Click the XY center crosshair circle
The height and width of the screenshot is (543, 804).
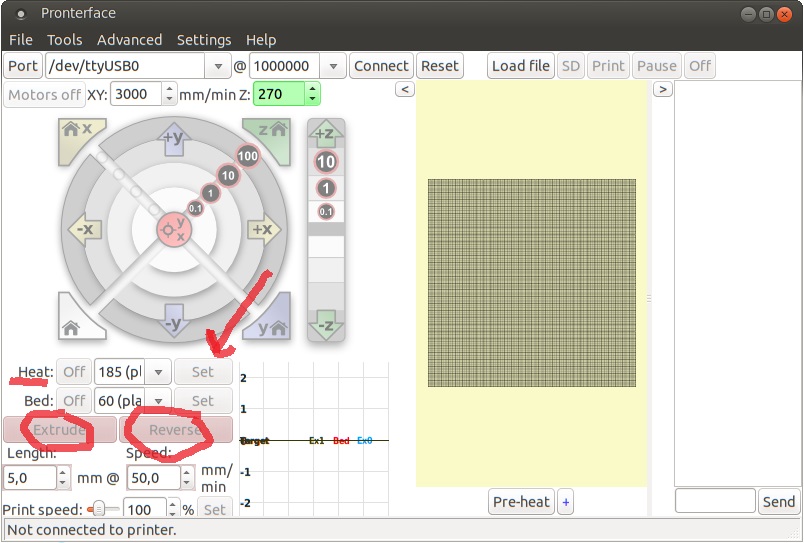[174, 230]
